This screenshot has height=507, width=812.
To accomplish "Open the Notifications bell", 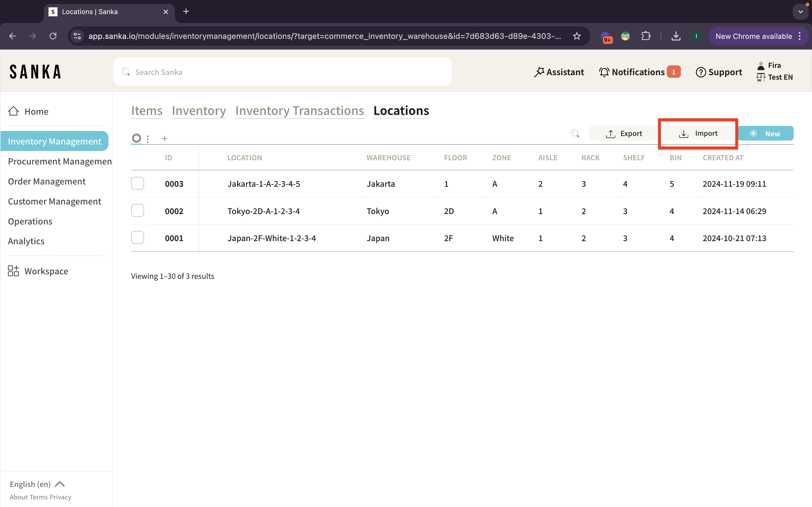I will 604,72.
